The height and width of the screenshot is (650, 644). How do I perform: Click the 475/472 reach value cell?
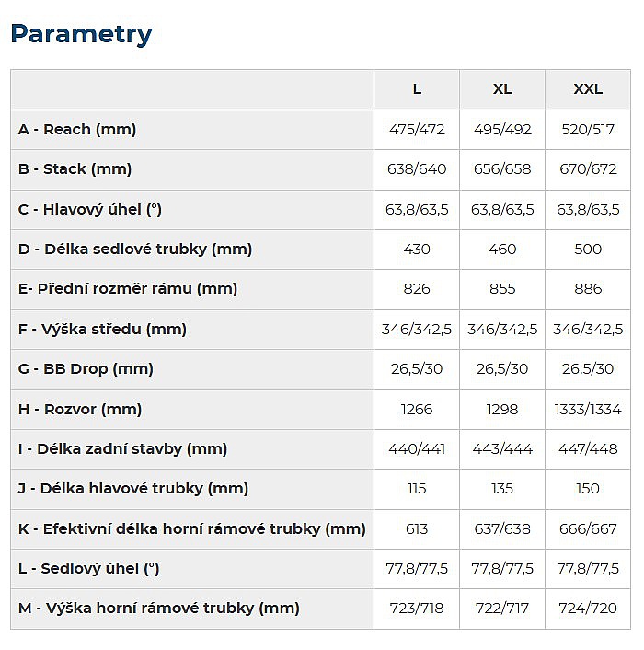417,130
